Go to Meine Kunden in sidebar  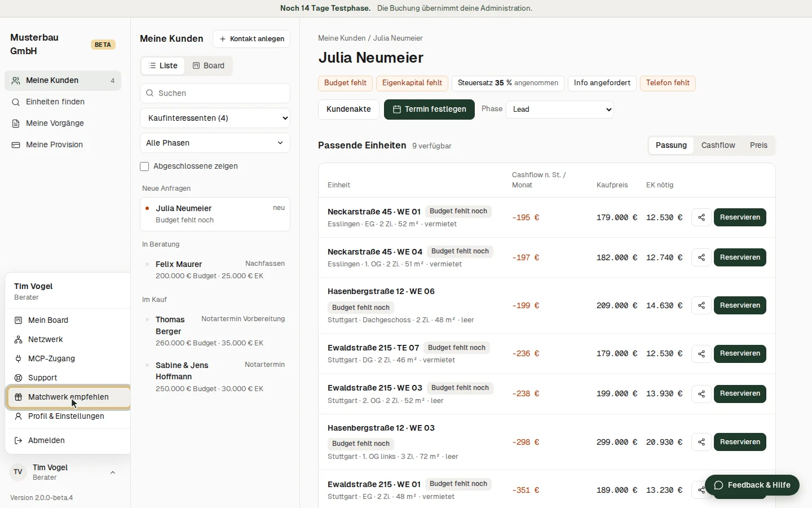pos(63,81)
